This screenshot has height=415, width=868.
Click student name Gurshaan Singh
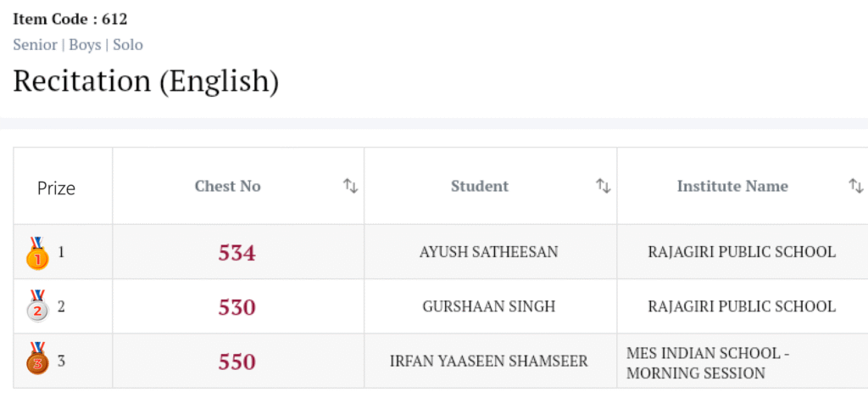tap(488, 306)
